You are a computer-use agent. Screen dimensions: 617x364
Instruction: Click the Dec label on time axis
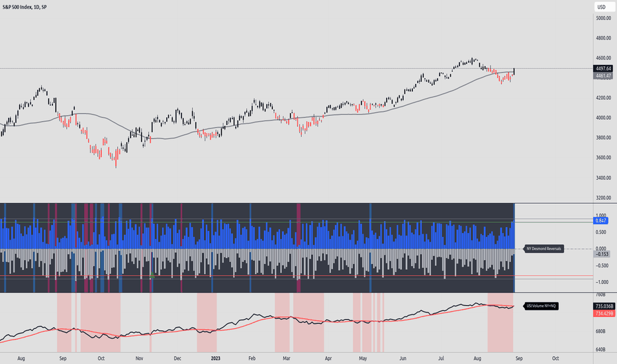(x=177, y=359)
